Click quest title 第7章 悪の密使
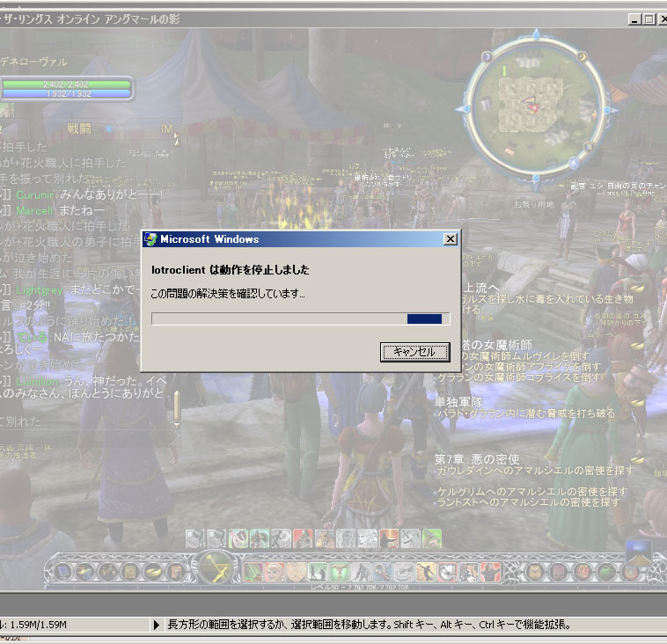The width and height of the screenshot is (667, 644). tap(477, 459)
